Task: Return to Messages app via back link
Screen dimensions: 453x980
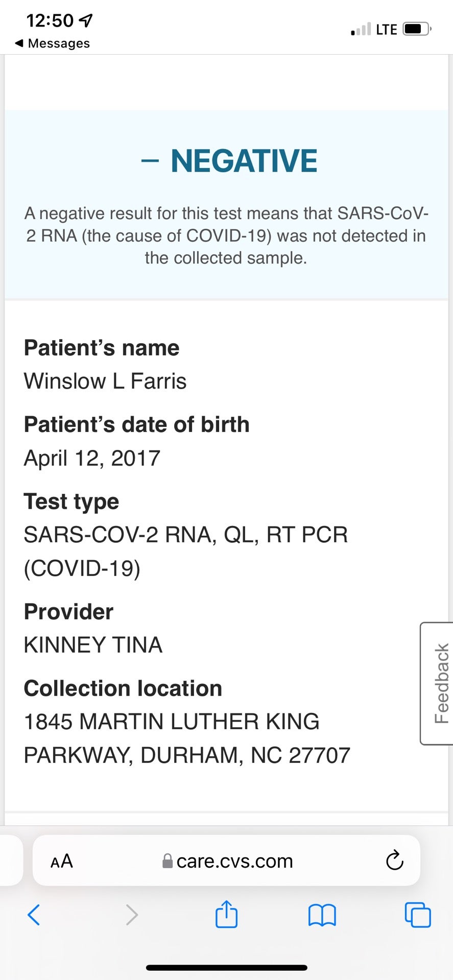Action: [52, 43]
